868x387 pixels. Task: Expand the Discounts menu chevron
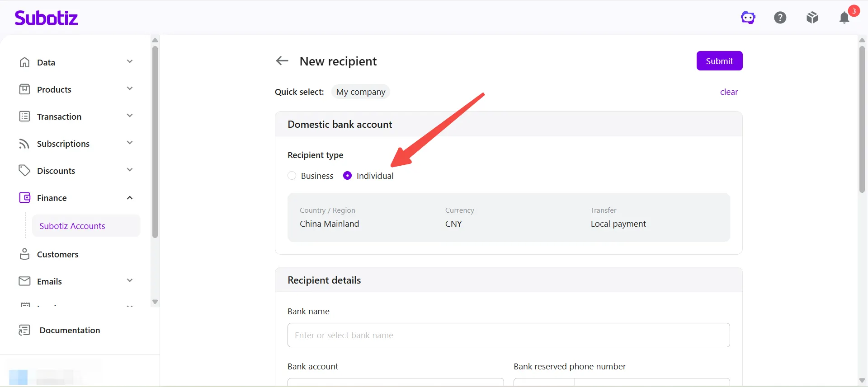pyautogui.click(x=130, y=170)
